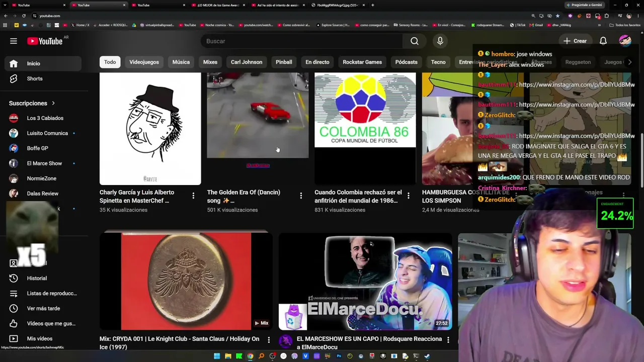Viewport: 644px width, 362px height.
Task: Open Ver más tarde in sidebar
Action: click(43, 308)
